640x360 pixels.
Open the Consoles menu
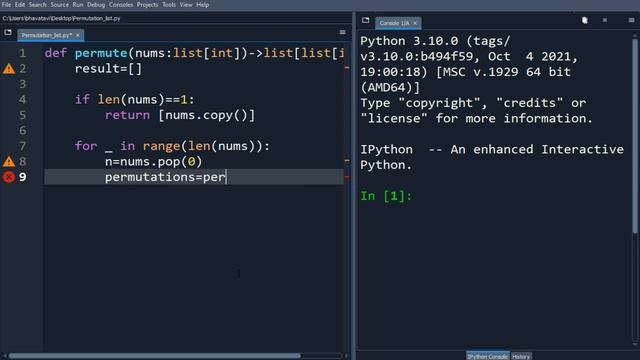pyautogui.click(x=121, y=5)
